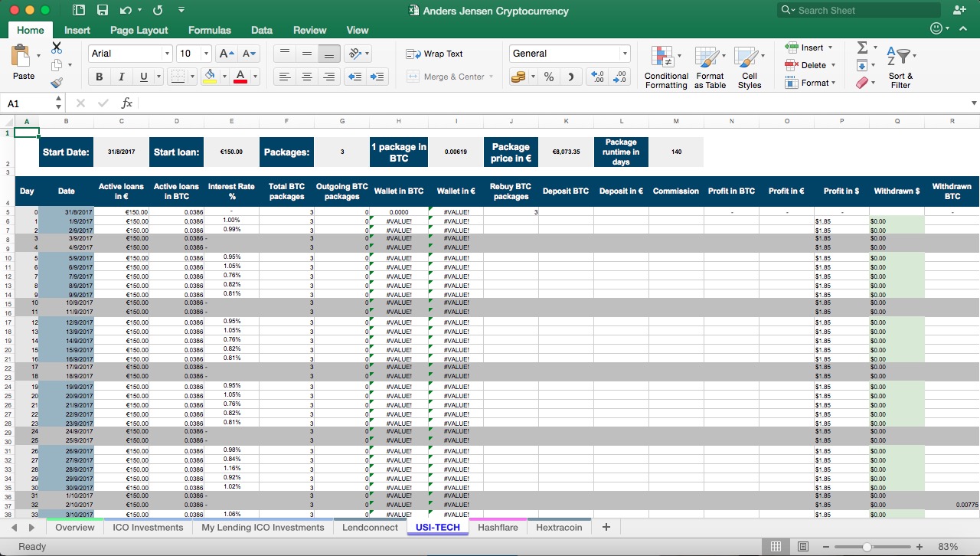Increase font size with larger A icon
This screenshot has height=556, width=980.
(x=227, y=54)
